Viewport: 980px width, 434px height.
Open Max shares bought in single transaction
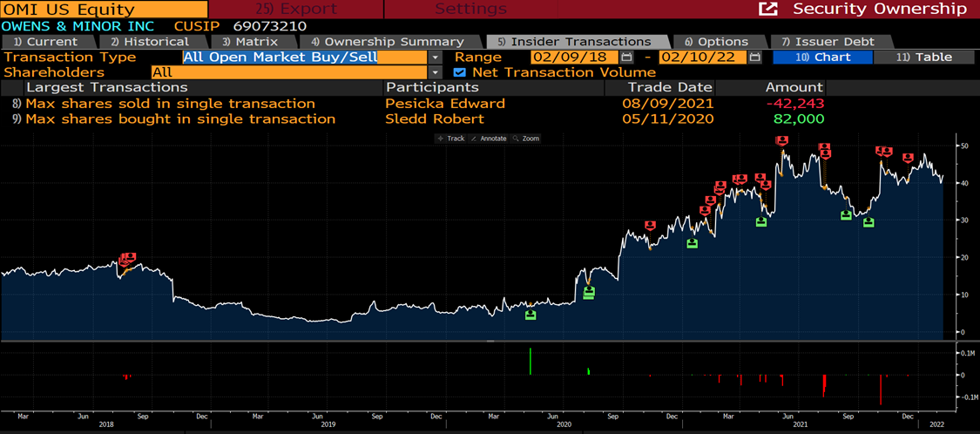[180, 119]
